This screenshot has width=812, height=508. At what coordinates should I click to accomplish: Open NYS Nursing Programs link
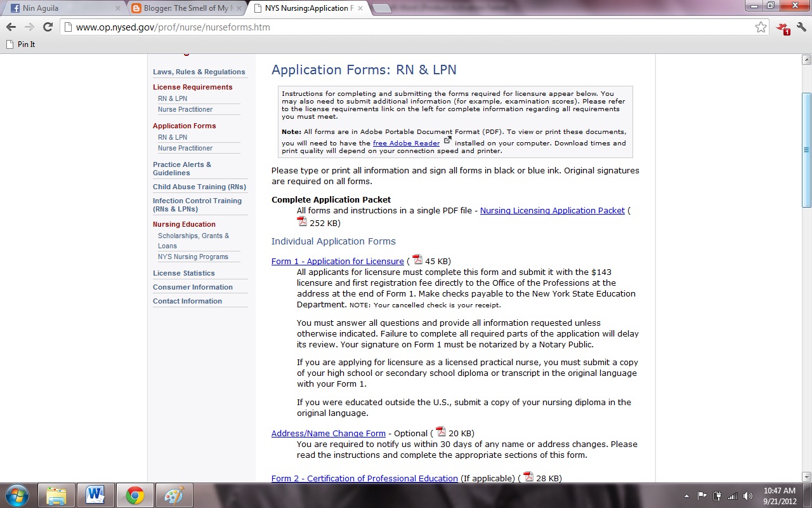pyautogui.click(x=193, y=257)
